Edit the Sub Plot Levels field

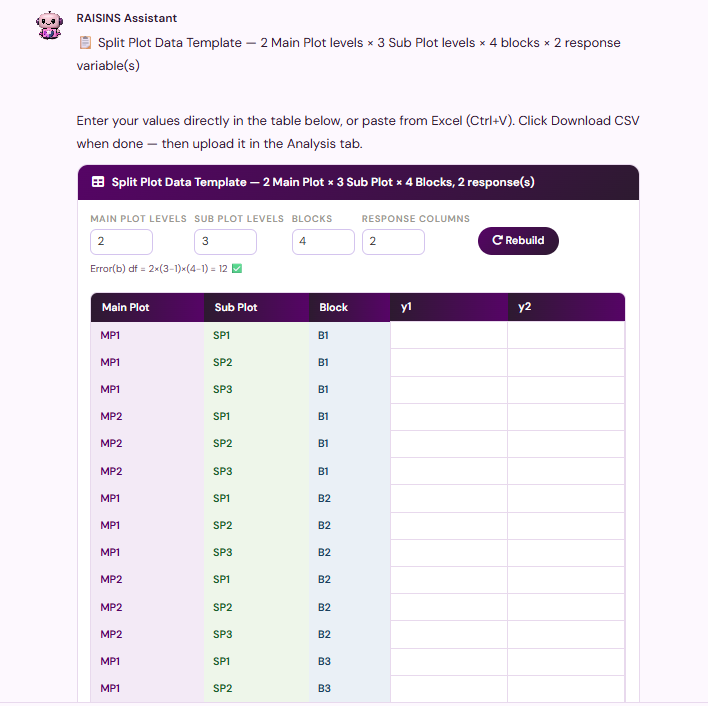pyautogui.click(x=225, y=242)
